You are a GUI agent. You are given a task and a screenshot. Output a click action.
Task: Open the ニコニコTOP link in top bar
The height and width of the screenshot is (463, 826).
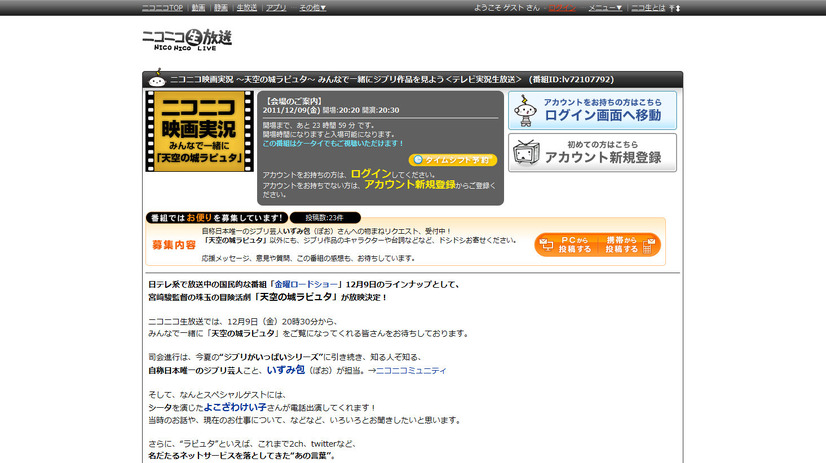(162, 8)
